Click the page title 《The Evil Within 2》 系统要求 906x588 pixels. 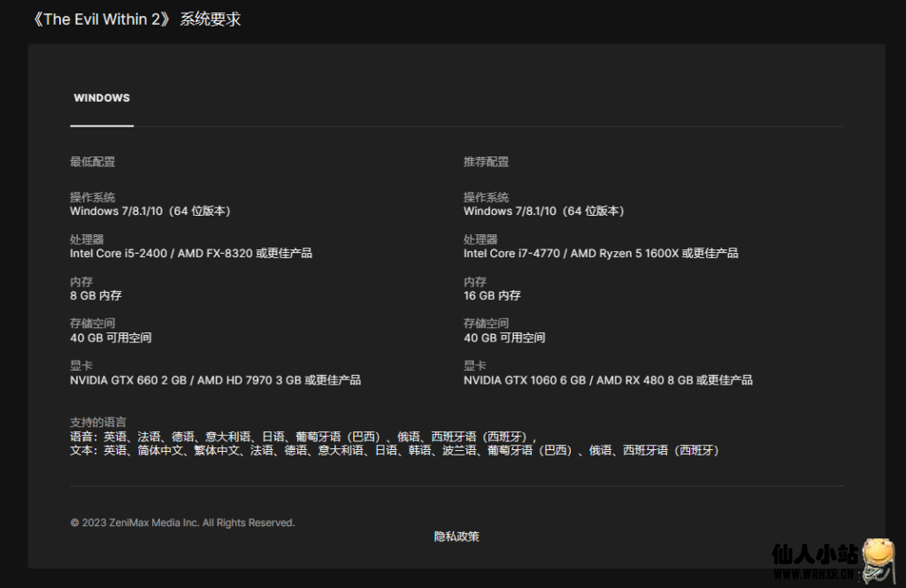[134, 19]
